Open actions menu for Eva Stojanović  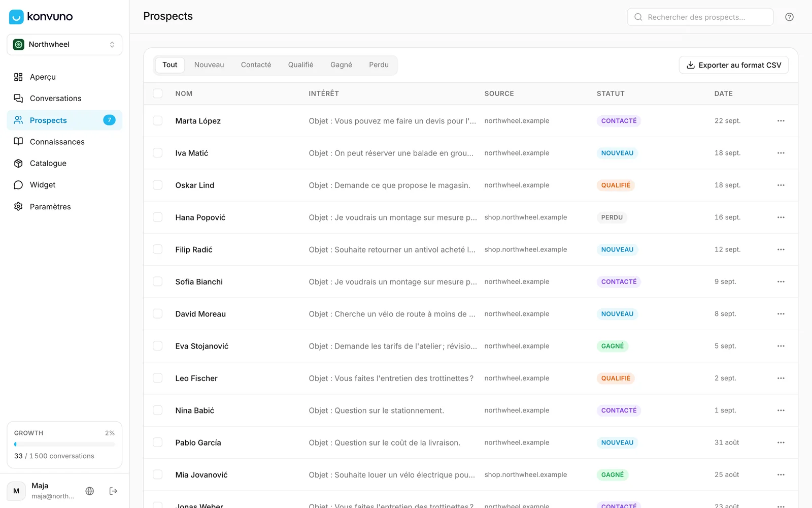tap(781, 346)
